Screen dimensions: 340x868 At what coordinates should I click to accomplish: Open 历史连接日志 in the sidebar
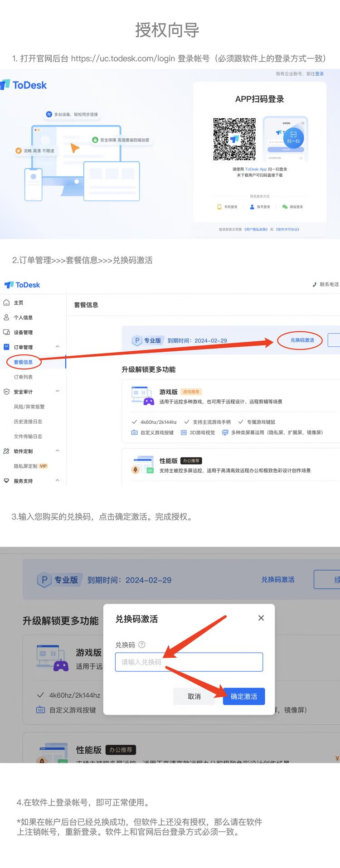click(x=28, y=422)
